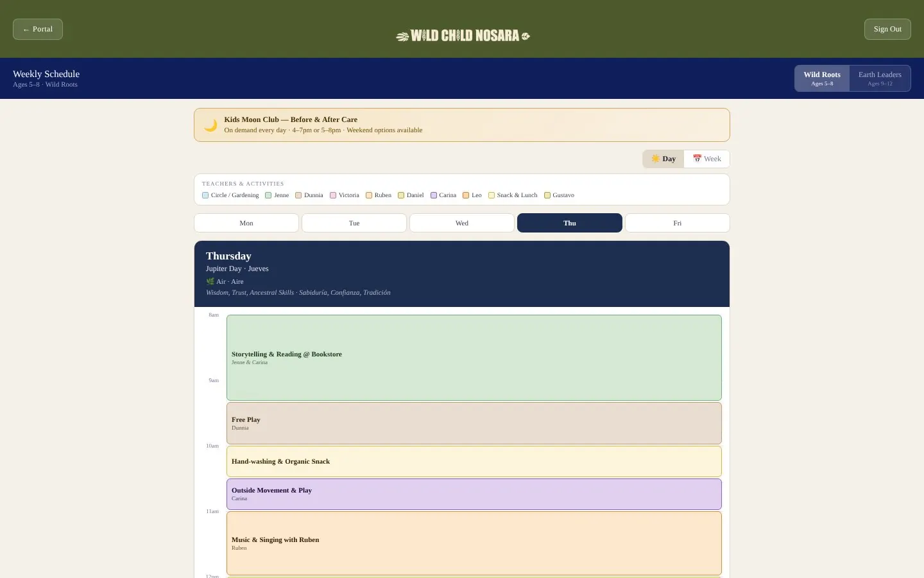
Task: Click the Thursday heading text
Action: coord(228,256)
